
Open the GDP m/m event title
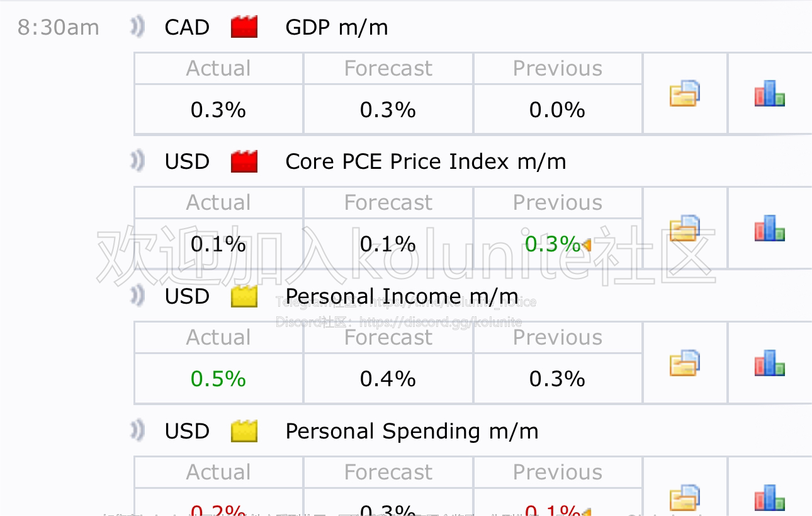coord(337,27)
